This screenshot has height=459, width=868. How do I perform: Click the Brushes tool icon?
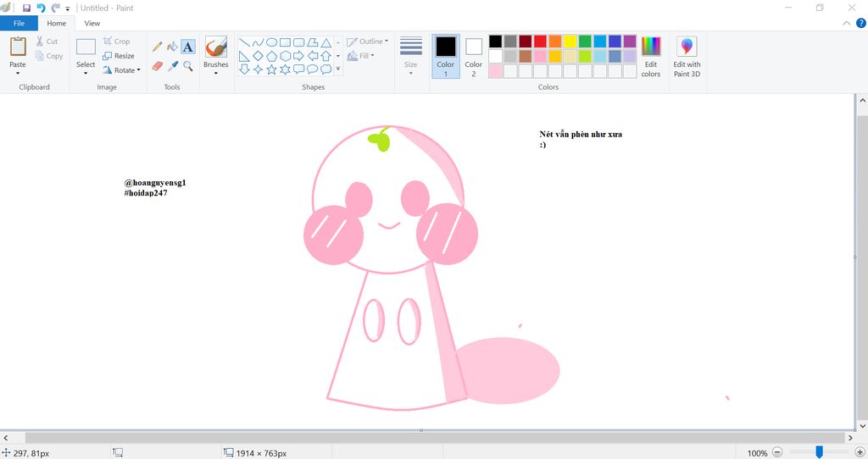click(215, 47)
